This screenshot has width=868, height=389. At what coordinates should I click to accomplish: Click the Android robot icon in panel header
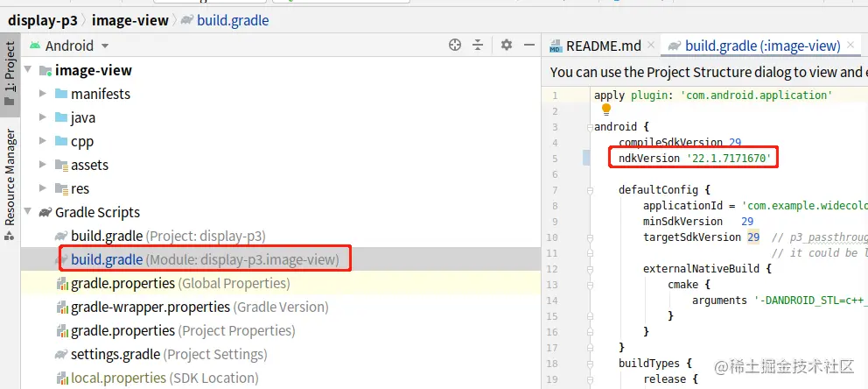pyautogui.click(x=35, y=46)
